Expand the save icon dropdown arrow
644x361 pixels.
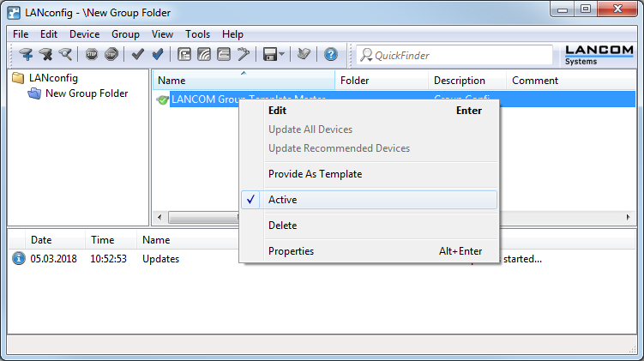click(282, 55)
